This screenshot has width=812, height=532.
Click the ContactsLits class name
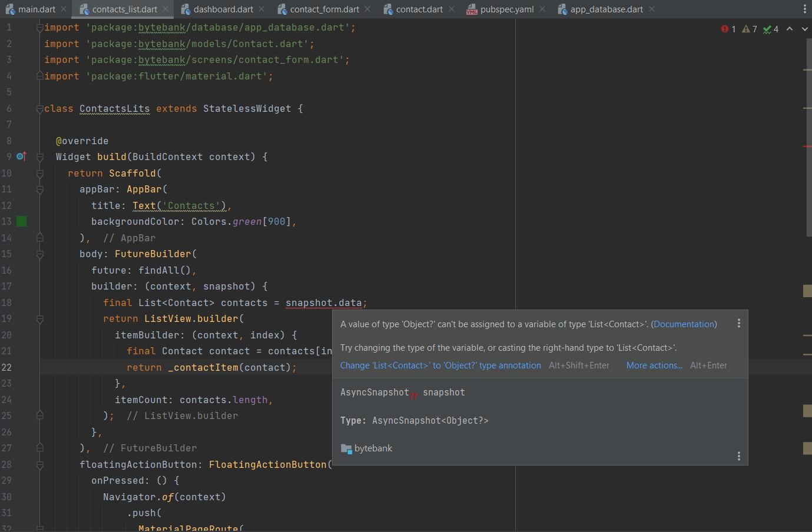pos(114,109)
